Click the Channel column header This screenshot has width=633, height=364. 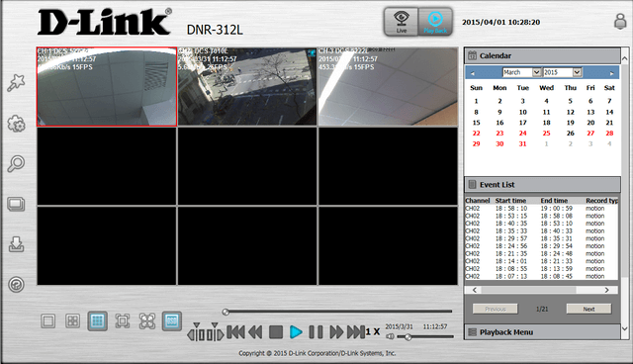click(x=478, y=201)
